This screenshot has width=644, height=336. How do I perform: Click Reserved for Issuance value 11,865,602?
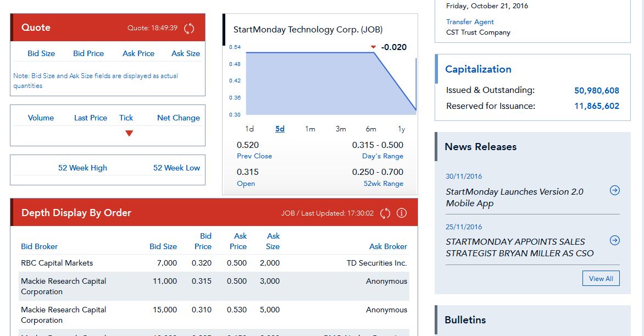pyautogui.click(x=596, y=106)
